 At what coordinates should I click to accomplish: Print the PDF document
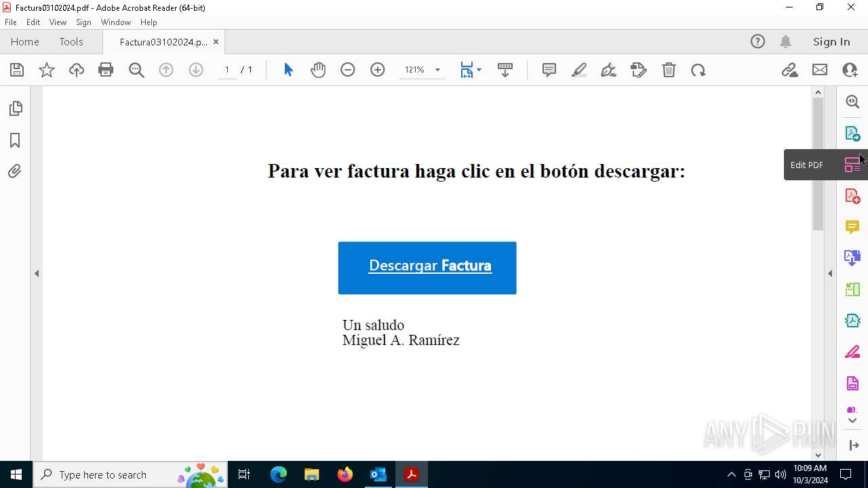click(106, 70)
